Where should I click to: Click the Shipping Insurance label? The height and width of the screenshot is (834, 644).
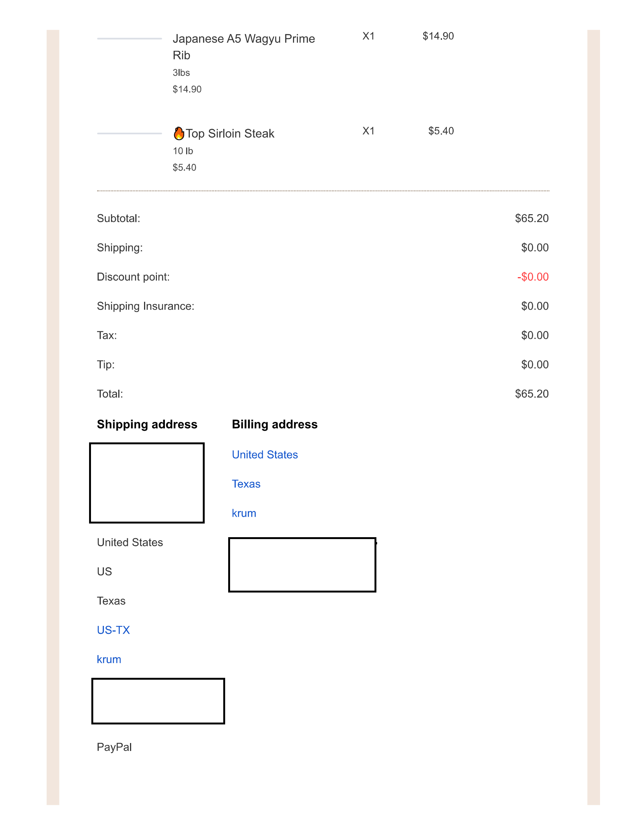pos(146,306)
